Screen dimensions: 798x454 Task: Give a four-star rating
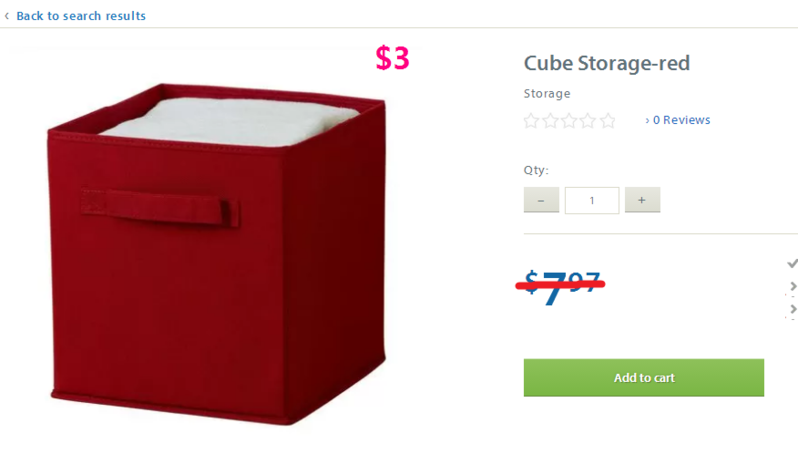pos(588,121)
